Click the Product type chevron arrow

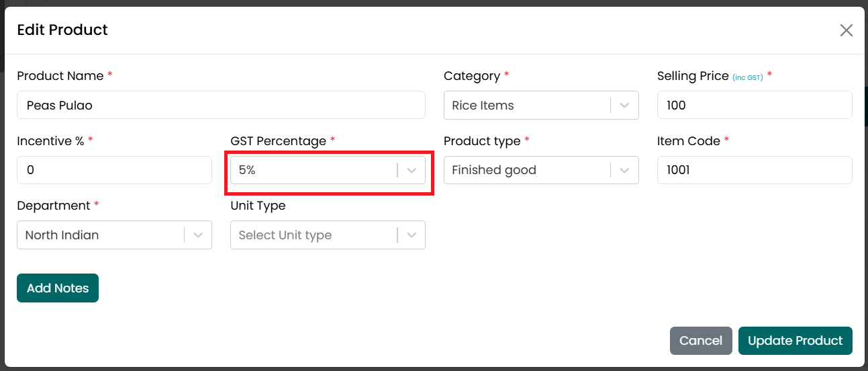pos(624,171)
